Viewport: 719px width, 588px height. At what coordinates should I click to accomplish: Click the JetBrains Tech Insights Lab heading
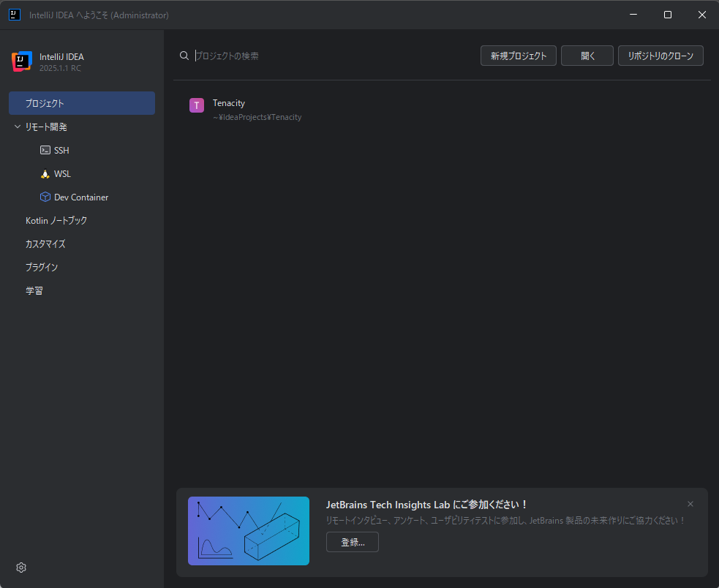coord(426,505)
